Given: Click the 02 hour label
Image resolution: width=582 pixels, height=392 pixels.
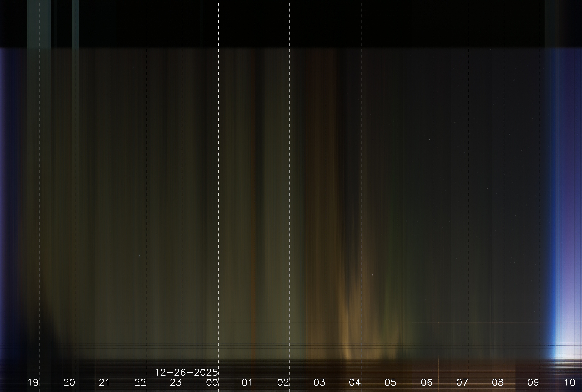Looking at the screenshot, I should point(283,382).
